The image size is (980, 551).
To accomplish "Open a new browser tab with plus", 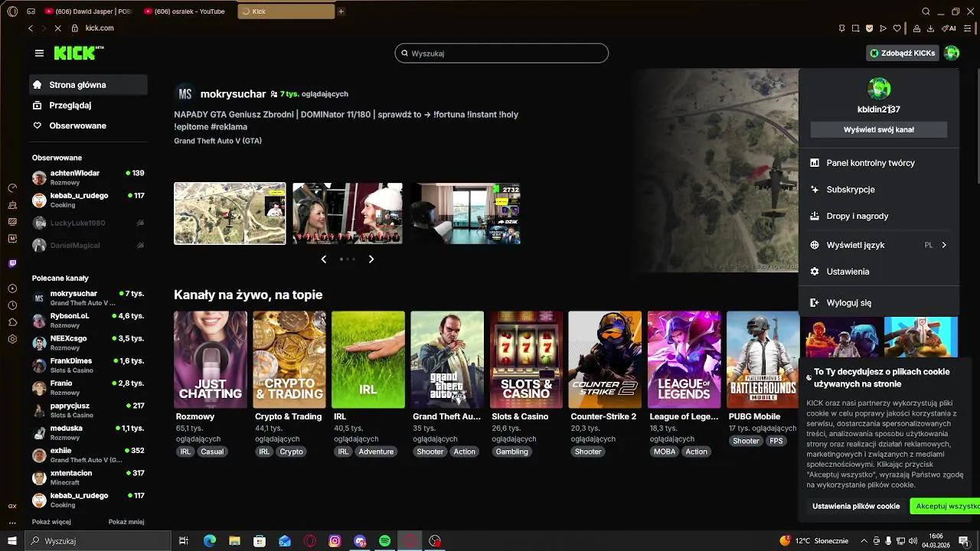I will 341,11.
